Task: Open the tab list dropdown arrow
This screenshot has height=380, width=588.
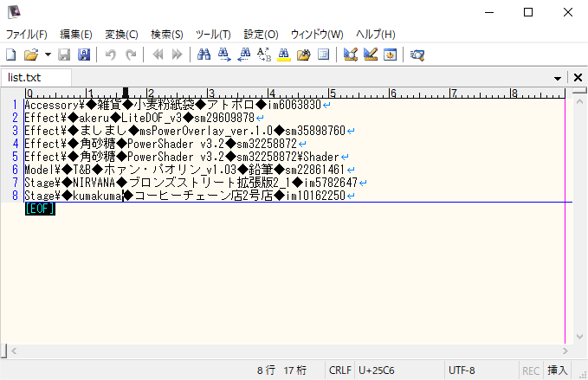Action: click(x=558, y=78)
